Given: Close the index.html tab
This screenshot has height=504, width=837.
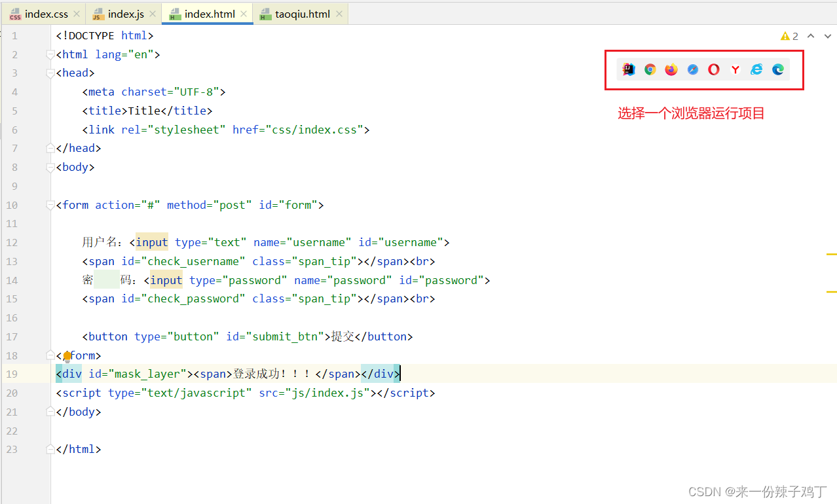Looking at the screenshot, I should pyautogui.click(x=244, y=14).
